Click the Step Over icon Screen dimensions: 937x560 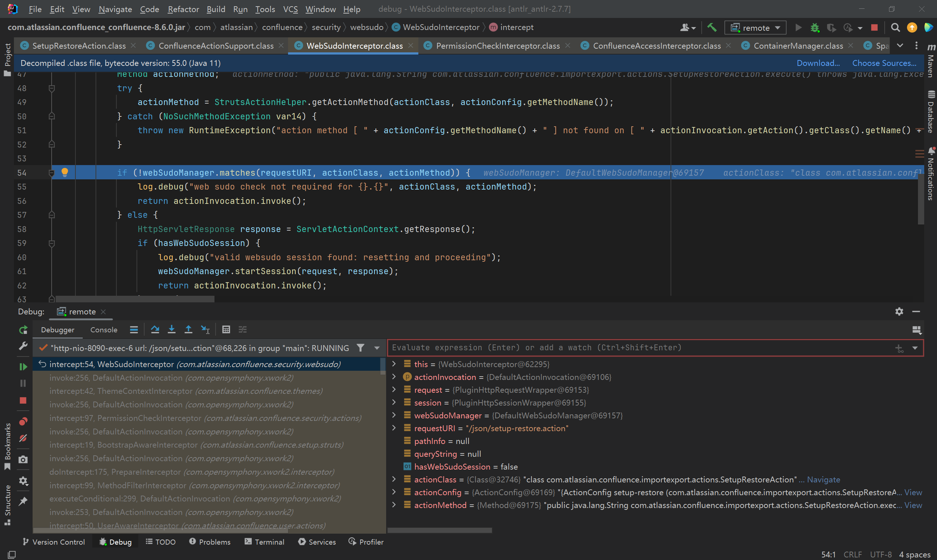[155, 329]
